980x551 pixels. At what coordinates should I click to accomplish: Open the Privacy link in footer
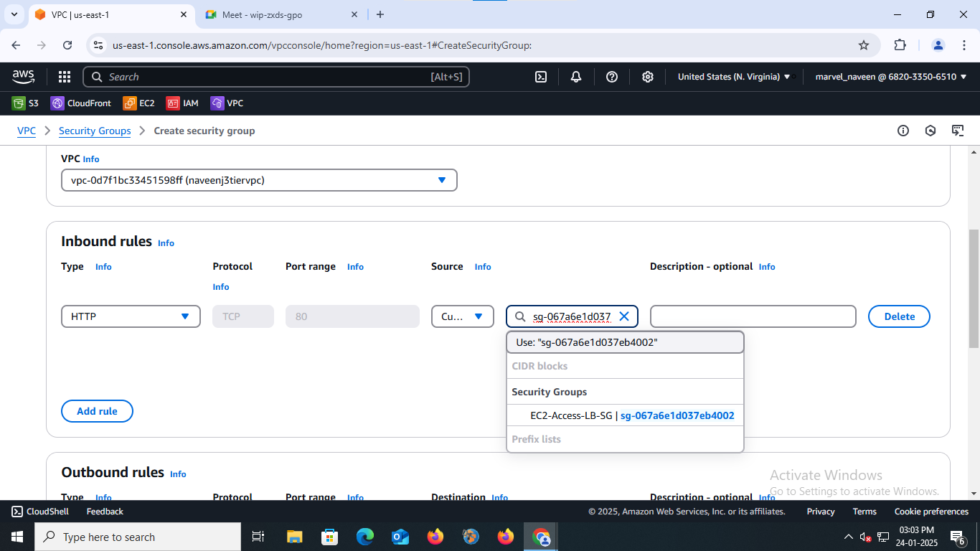tap(821, 512)
